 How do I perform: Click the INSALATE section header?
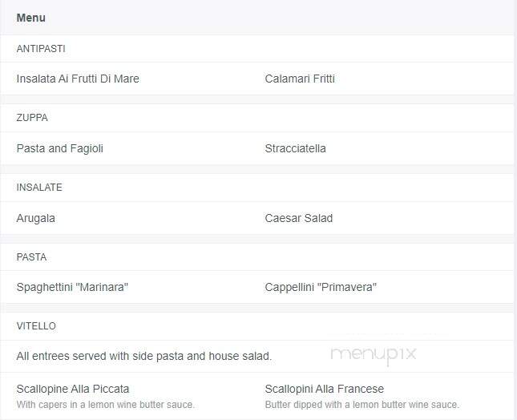click(x=39, y=188)
